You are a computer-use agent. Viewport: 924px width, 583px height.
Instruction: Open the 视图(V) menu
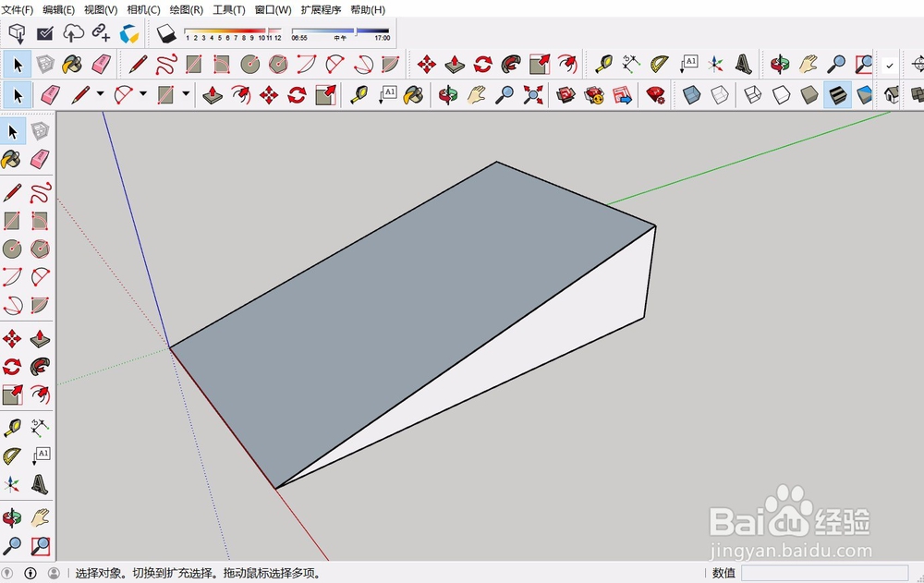click(101, 10)
